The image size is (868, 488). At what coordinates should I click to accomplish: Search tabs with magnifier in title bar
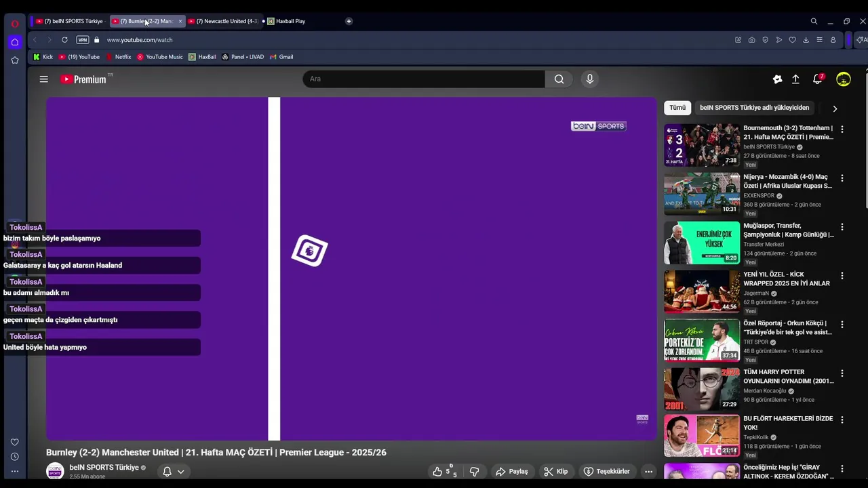click(x=814, y=21)
